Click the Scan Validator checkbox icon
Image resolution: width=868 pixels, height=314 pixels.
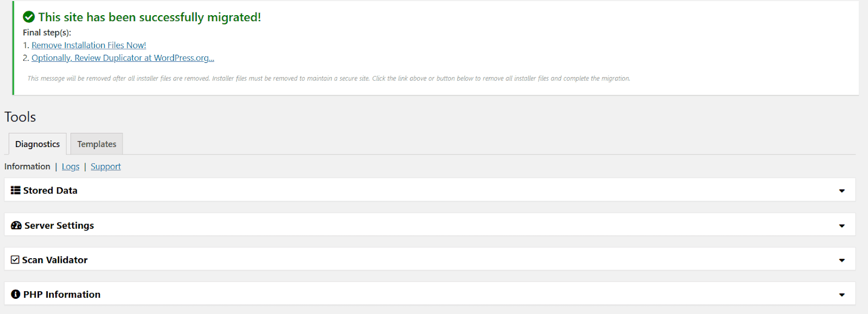pos(15,260)
